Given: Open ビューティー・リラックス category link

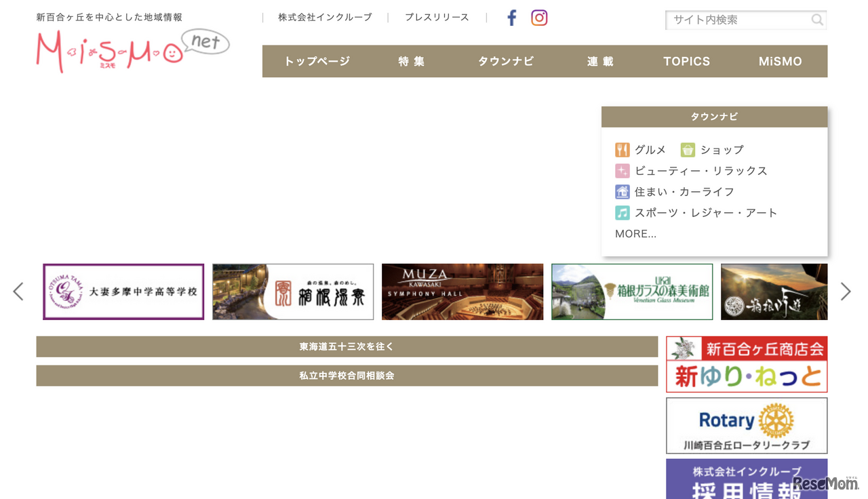Looking at the screenshot, I should (x=701, y=171).
